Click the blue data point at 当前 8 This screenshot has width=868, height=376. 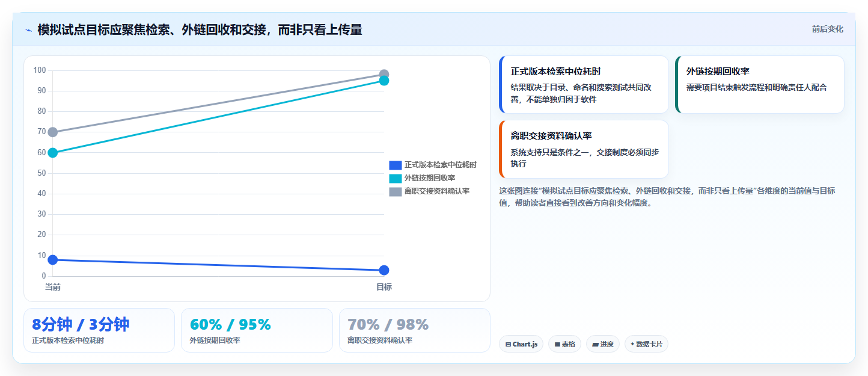click(x=53, y=260)
